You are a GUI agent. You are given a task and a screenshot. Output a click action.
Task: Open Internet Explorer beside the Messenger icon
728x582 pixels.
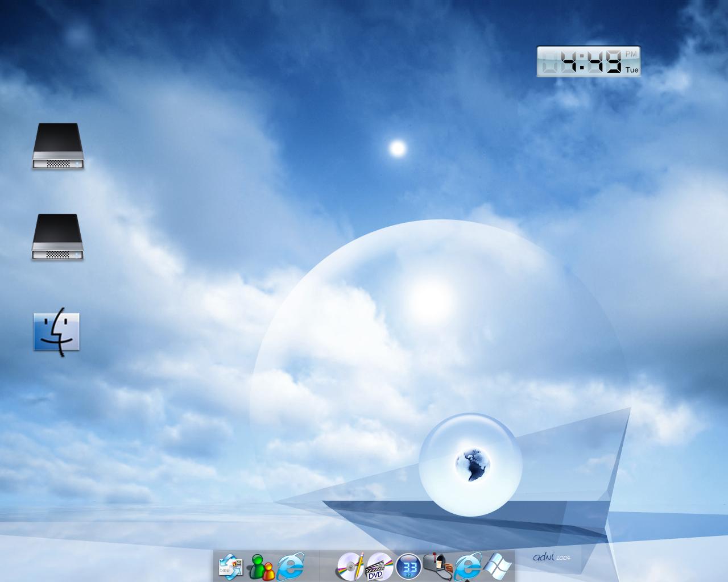click(x=291, y=567)
